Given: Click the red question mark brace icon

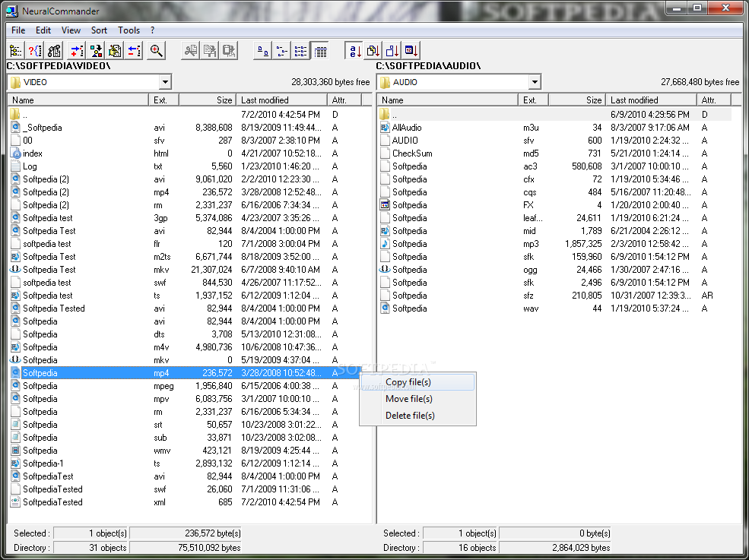Looking at the screenshot, I should coord(35,50).
